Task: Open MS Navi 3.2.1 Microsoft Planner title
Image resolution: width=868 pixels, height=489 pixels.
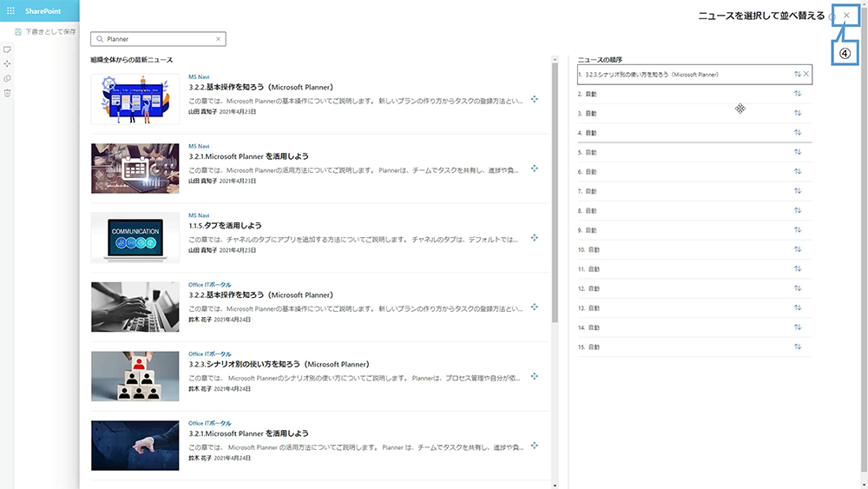Action: click(248, 156)
